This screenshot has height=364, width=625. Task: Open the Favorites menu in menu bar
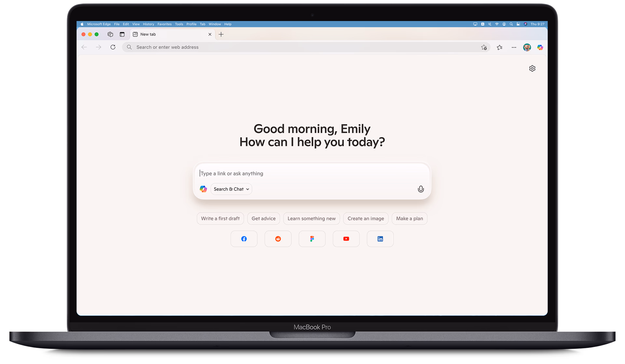164,24
